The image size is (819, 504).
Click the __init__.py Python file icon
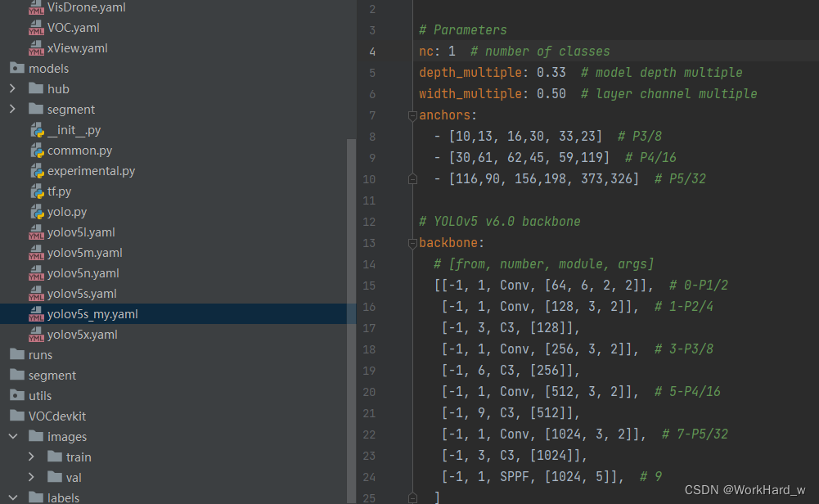click(x=37, y=130)
